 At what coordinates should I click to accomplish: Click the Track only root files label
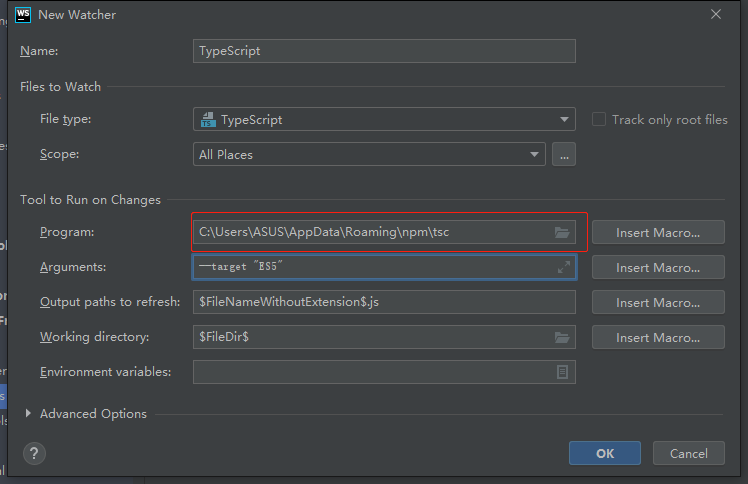670,120
